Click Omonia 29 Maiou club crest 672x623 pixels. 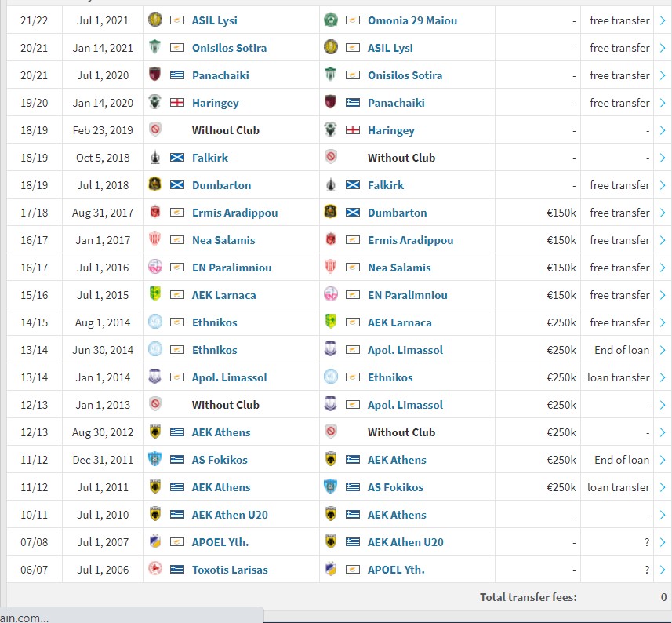point(330,20)
